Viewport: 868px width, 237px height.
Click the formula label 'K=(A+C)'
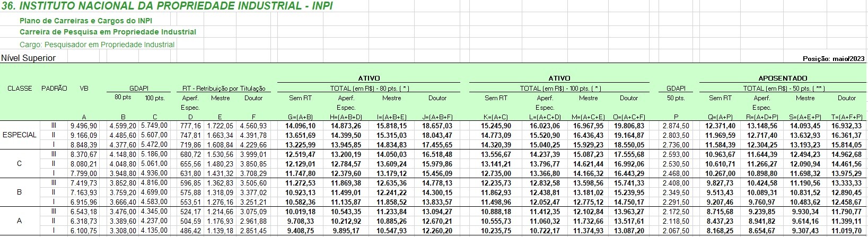click(x=496, y=117)
